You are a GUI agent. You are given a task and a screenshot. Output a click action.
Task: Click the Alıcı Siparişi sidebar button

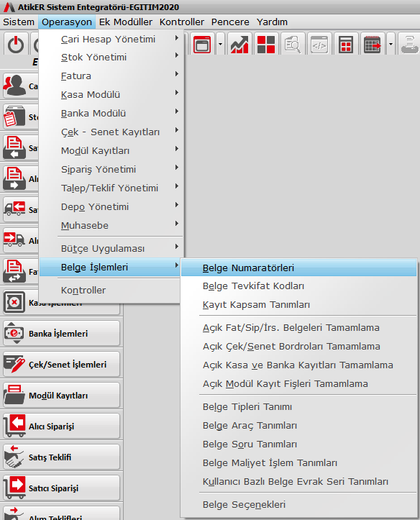[61, 427]
